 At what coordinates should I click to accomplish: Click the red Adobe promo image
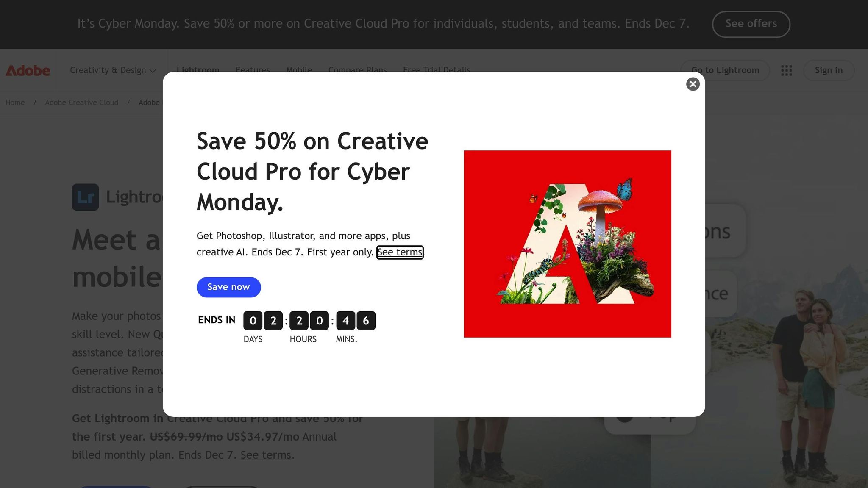point(567,244)
